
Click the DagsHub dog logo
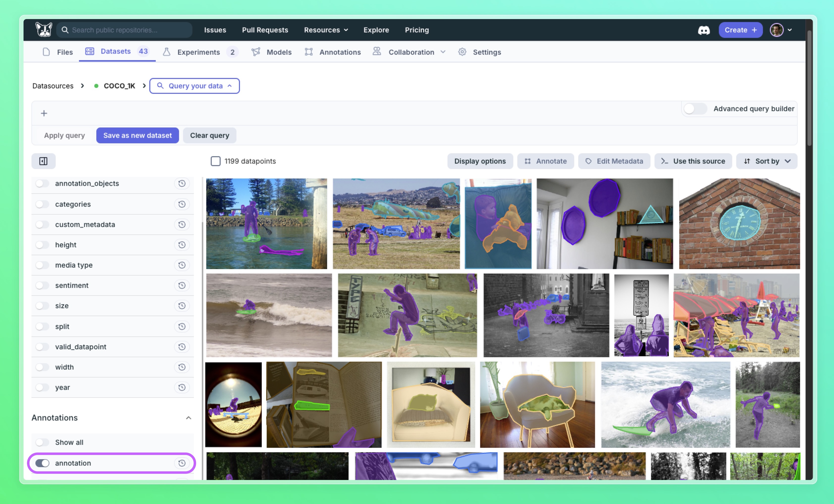coord(44,30)
